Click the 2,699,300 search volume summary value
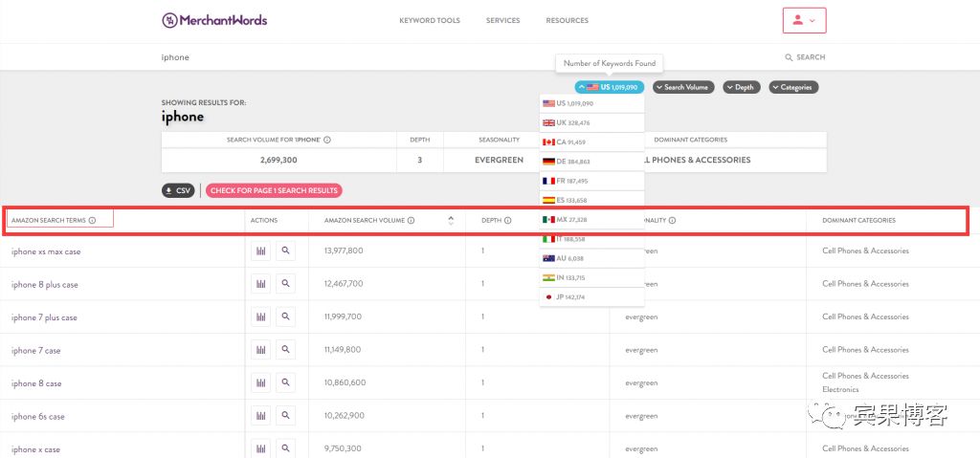980x458 pixels. pos(278,160)
